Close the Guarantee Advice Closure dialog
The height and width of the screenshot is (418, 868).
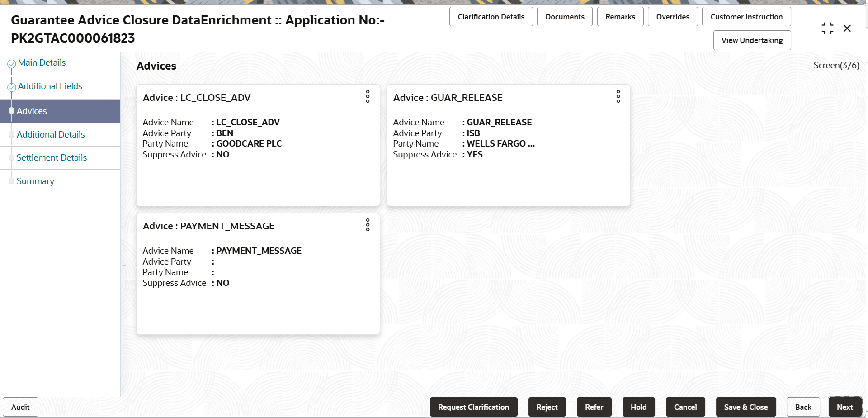coord(847,28)
